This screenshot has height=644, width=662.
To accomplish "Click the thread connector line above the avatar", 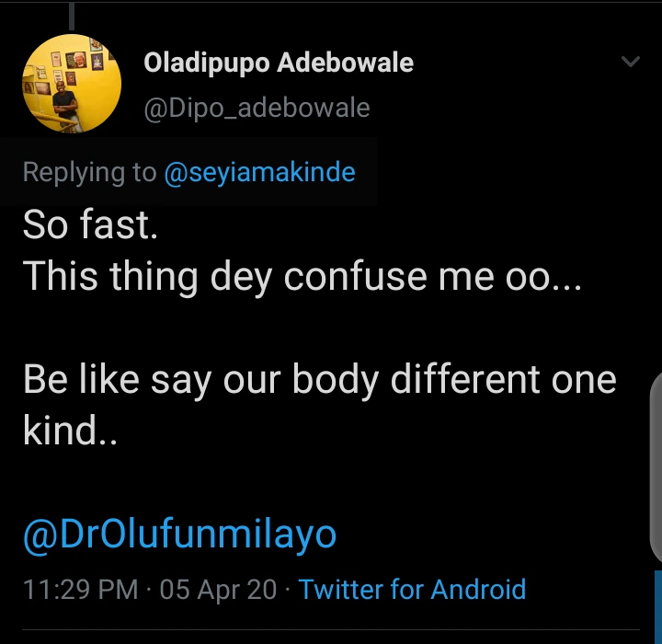I will click(x=72, y=17).
